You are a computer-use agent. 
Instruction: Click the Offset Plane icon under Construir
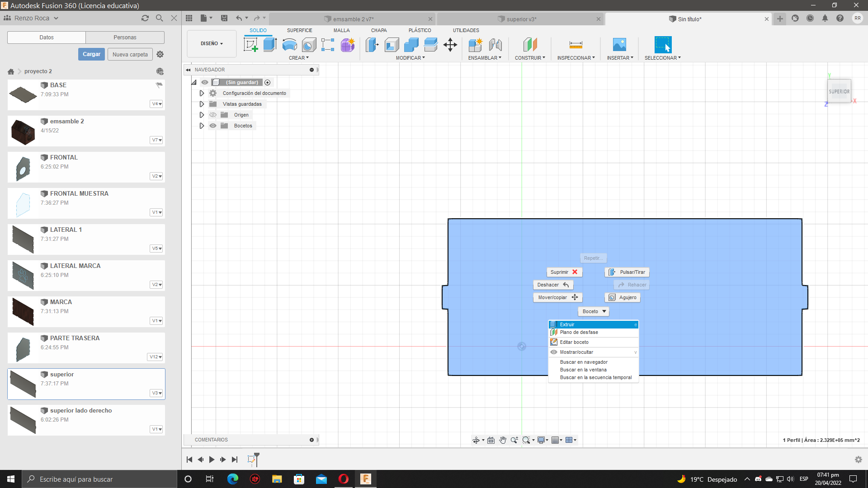(530, 45)
